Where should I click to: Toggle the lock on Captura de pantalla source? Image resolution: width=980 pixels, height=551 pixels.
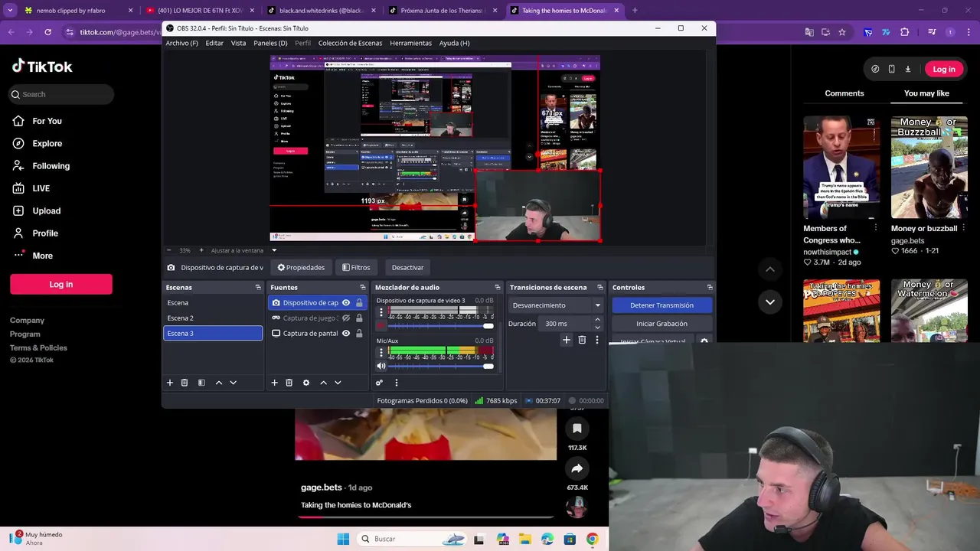point(359,334)
